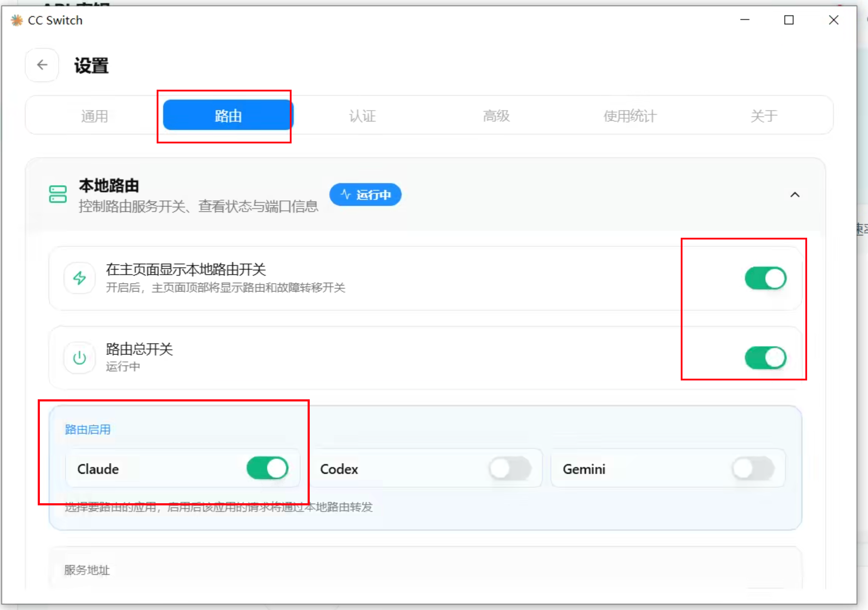The width and height of the screenshot is (868, 610).
Task: Click the 选择要路由的应用 hint text
Action: click(x=219, y=506)
